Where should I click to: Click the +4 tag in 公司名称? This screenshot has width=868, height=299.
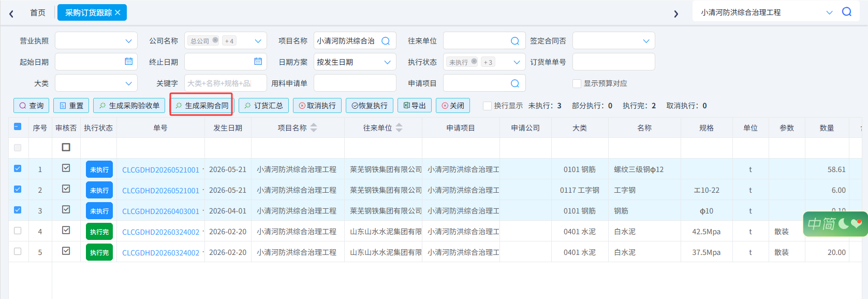[x=229, y=40]
